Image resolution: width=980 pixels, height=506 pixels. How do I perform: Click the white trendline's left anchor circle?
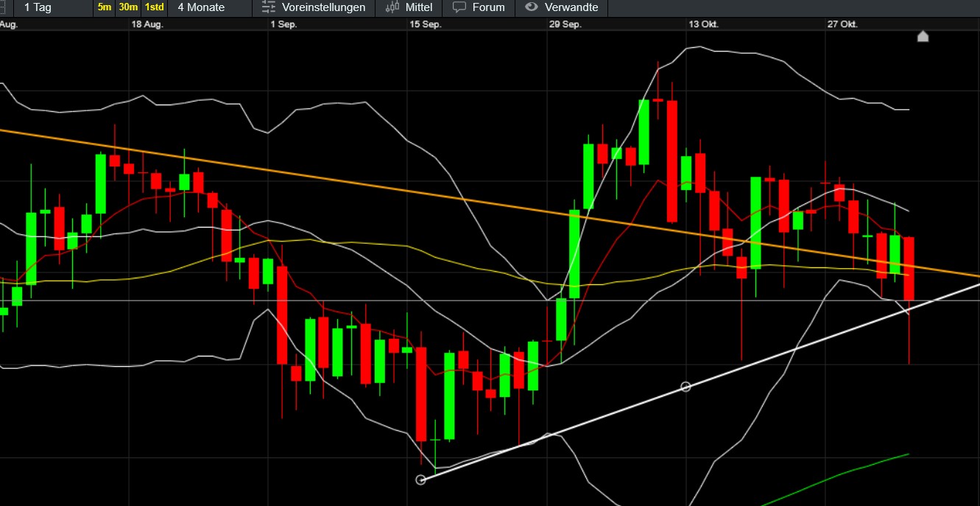[421, 480]
